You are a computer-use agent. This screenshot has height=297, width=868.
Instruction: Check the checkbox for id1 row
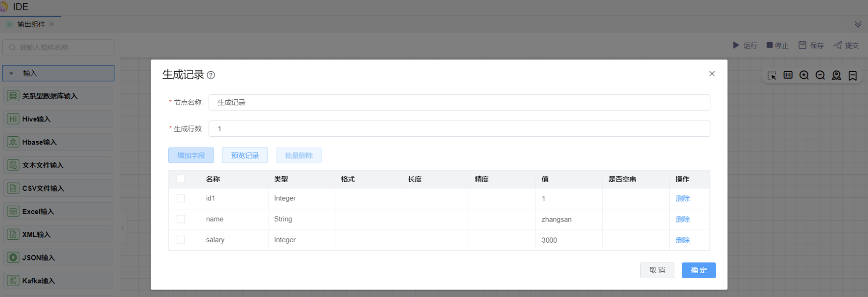click(181, 199)
